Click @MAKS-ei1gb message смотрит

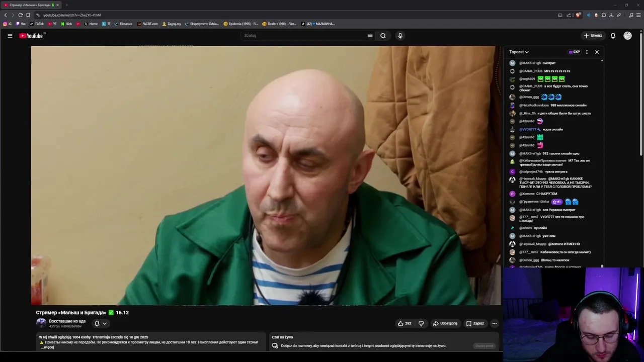549,63
